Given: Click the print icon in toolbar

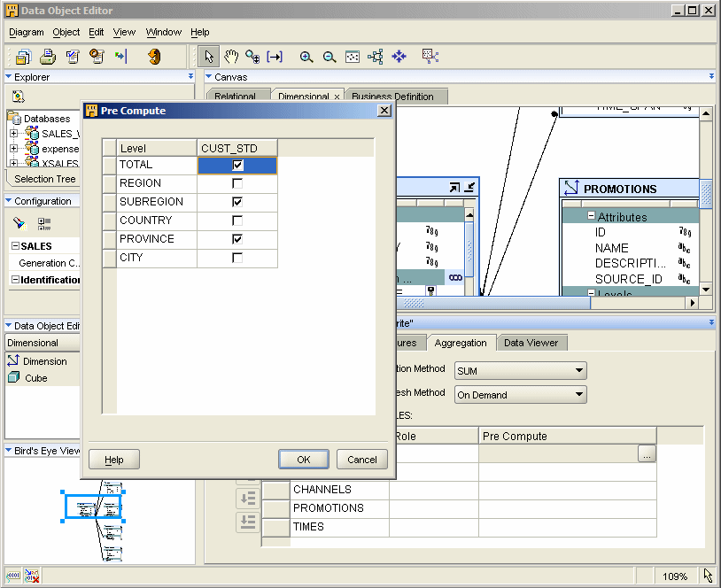Looking at the screenshot, I should [x=48, y=57].
